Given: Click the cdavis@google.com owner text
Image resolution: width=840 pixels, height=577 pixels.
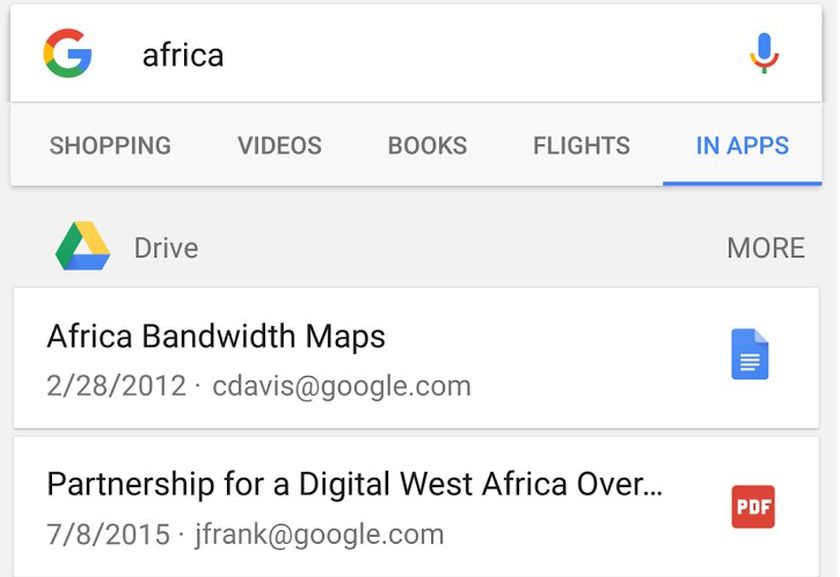Looking at the screenshot, I should coord(342,386).
